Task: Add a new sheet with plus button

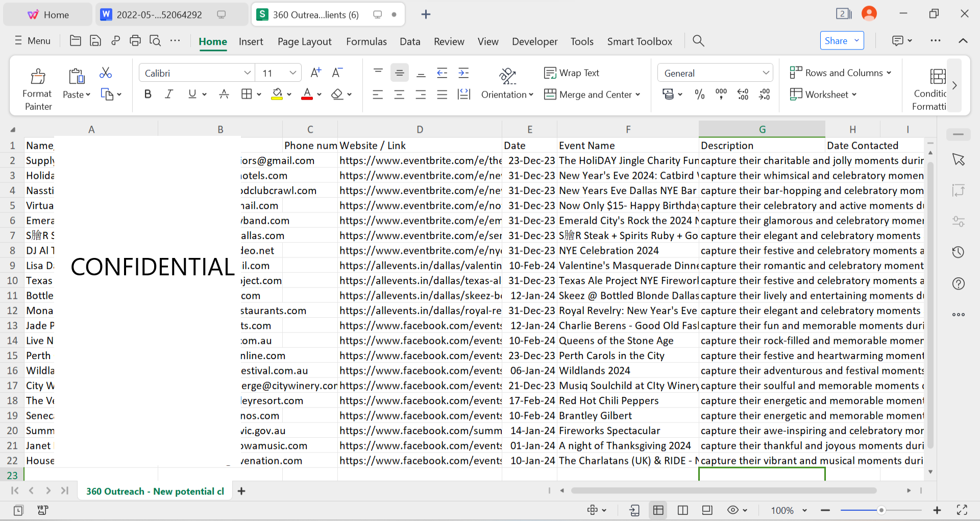Action: pos(241,491)
